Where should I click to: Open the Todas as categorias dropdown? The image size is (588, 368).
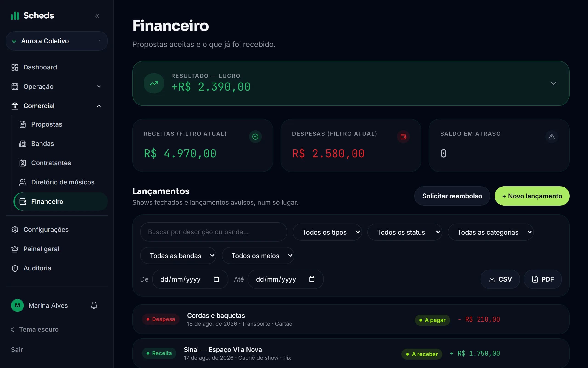click(x=491, y=232)
